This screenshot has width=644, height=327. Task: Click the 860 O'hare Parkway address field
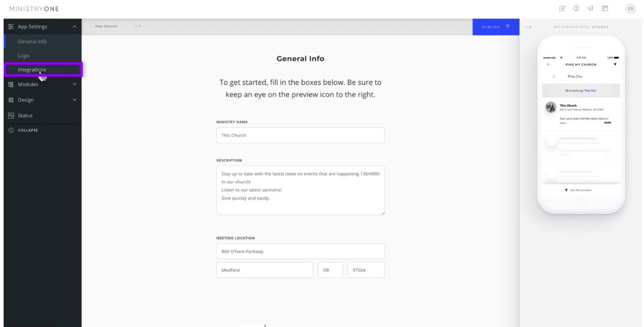(301, 251)
